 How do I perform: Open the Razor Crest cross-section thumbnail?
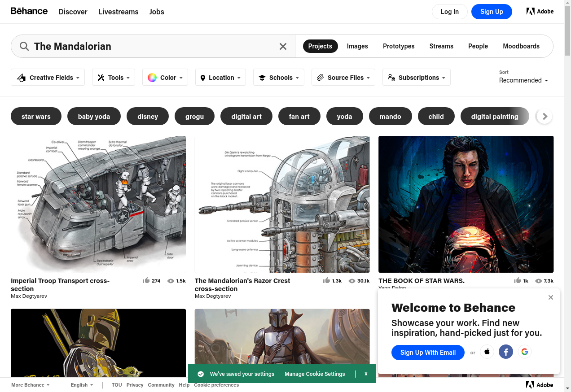point(282,204)
